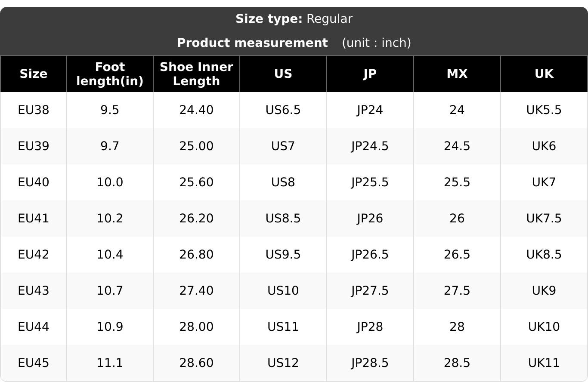Click the EU42 row label
The height and width of the screenshot is (382, 588).
click(x=34, y=255)
